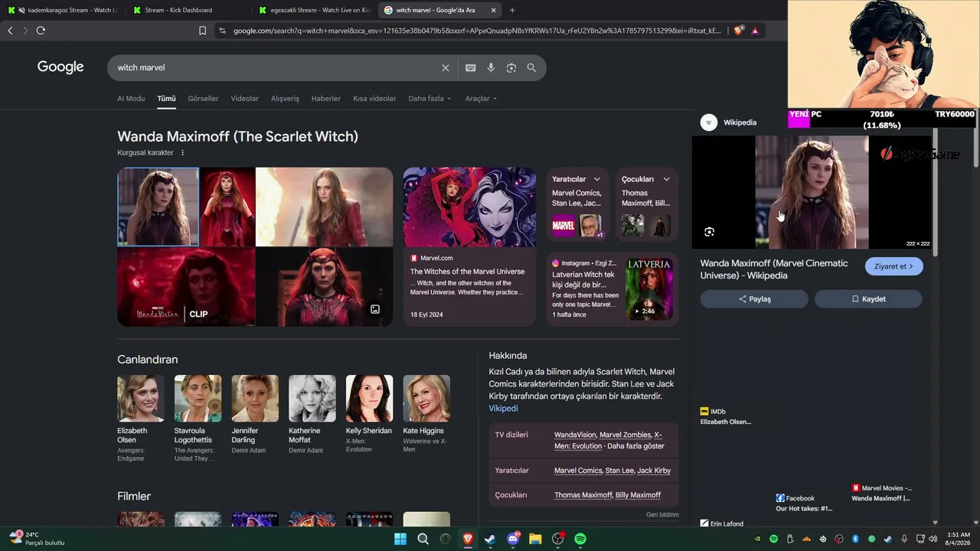
Task: Open the Brave Rewards triangle icon
Action: coord(755,31)
